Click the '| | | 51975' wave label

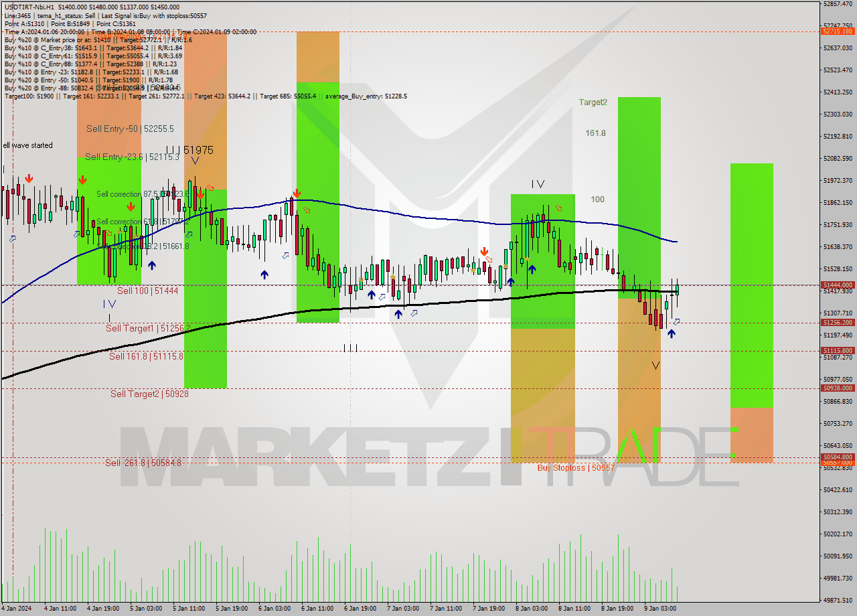(189, 150)
